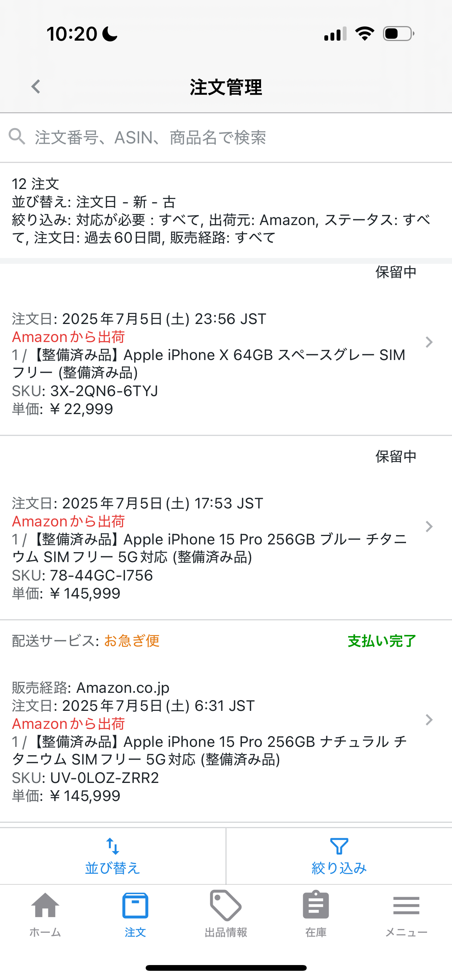452x980 pixels.
Task: Expand iPhone 15 Pro ナチュラル order chevron
Action: (429, 720)
